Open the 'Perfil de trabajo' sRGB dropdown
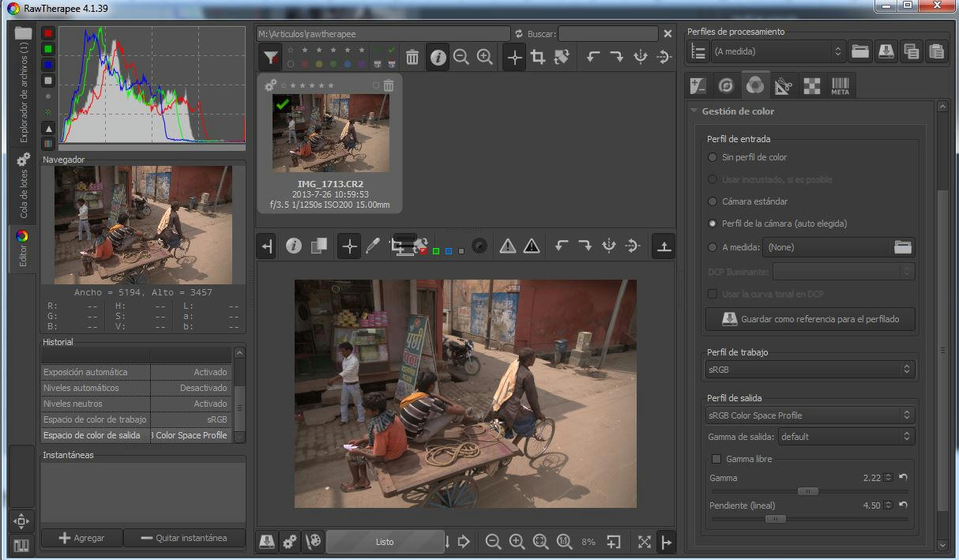 coord(810,369)
